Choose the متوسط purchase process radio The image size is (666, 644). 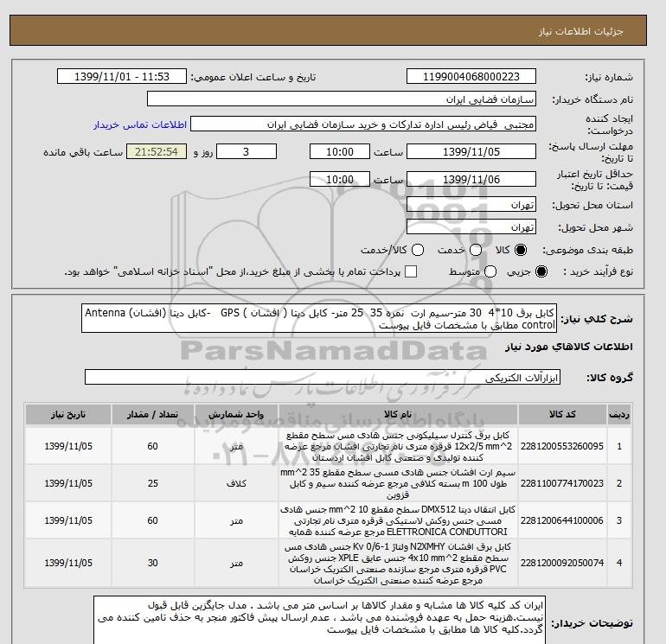pyautogui.click(x=490, y=271)
